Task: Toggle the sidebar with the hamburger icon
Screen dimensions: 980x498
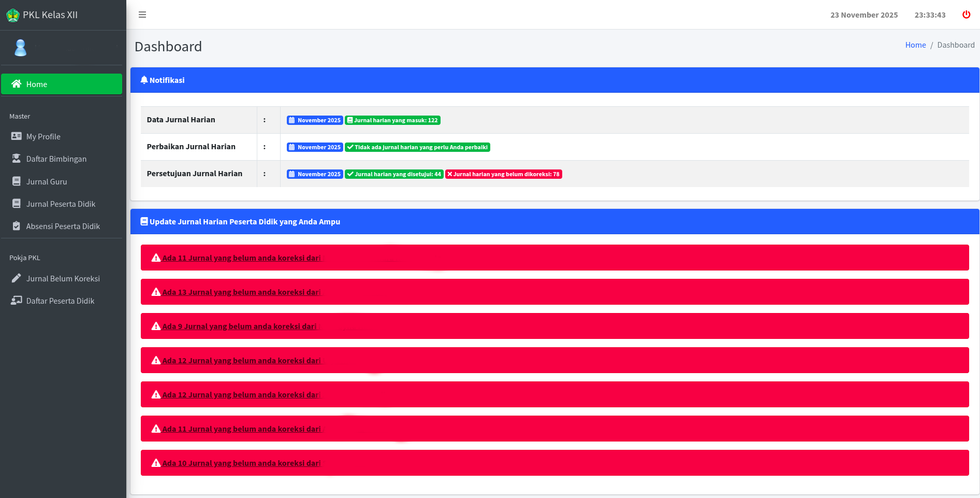Action: point(142,15)
